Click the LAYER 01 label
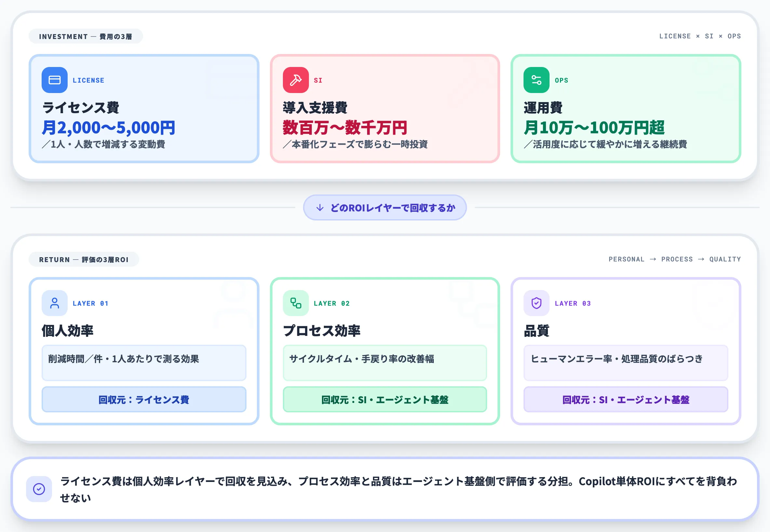770x532 pixels. (x=91, y=303)
